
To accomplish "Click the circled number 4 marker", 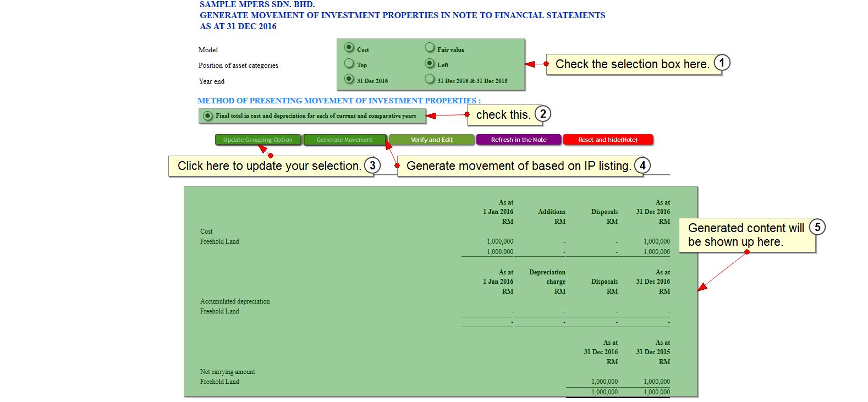I will pyautogui.click(x=642, y=165).
